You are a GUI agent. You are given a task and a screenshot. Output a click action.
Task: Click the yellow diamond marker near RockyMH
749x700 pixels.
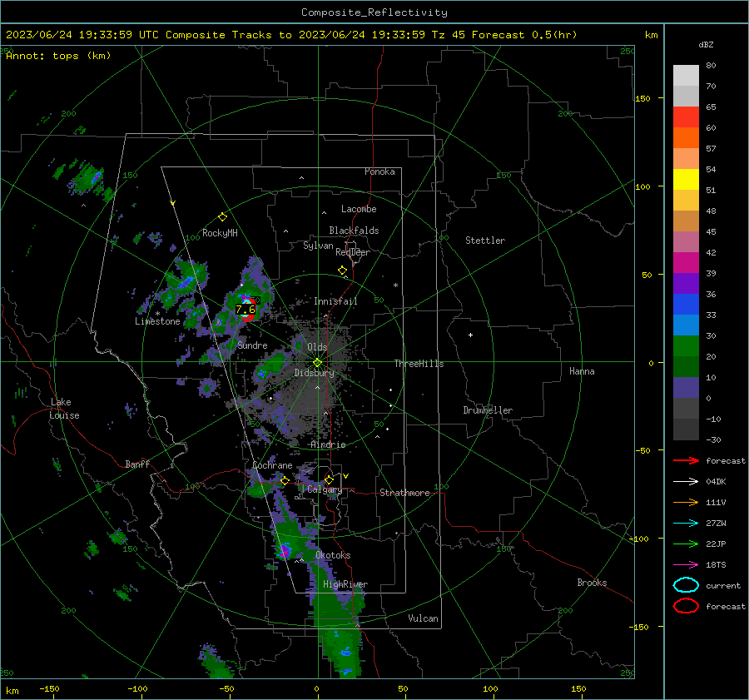click(222, 217)
